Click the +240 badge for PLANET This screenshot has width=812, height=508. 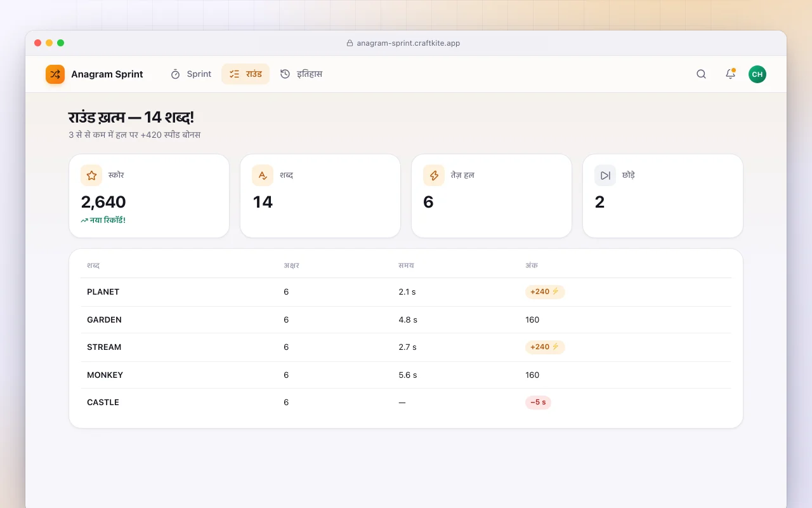pos(545,292)
